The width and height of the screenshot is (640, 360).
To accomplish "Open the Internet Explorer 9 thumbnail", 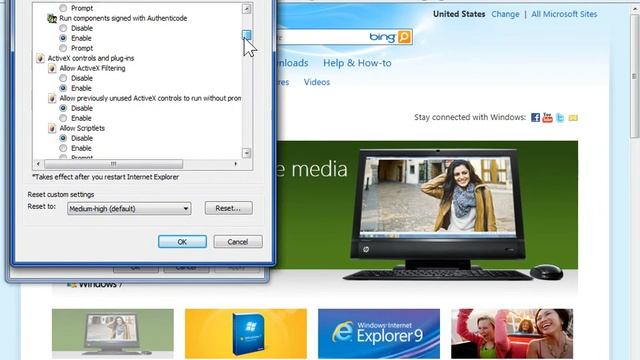I will click(x=379, y=333).
